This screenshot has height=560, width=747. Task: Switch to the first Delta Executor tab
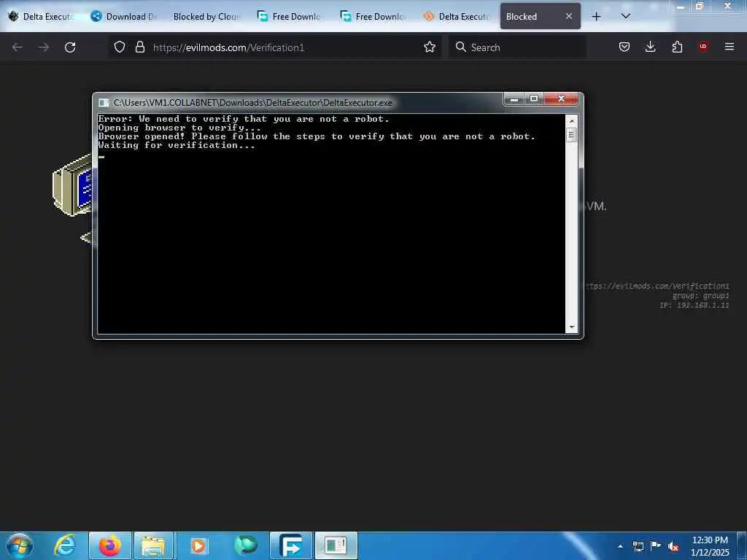tap(42, 16)
